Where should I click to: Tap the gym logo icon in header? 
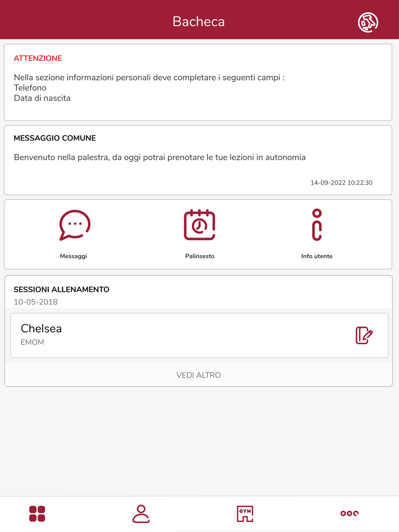(368, 22)
